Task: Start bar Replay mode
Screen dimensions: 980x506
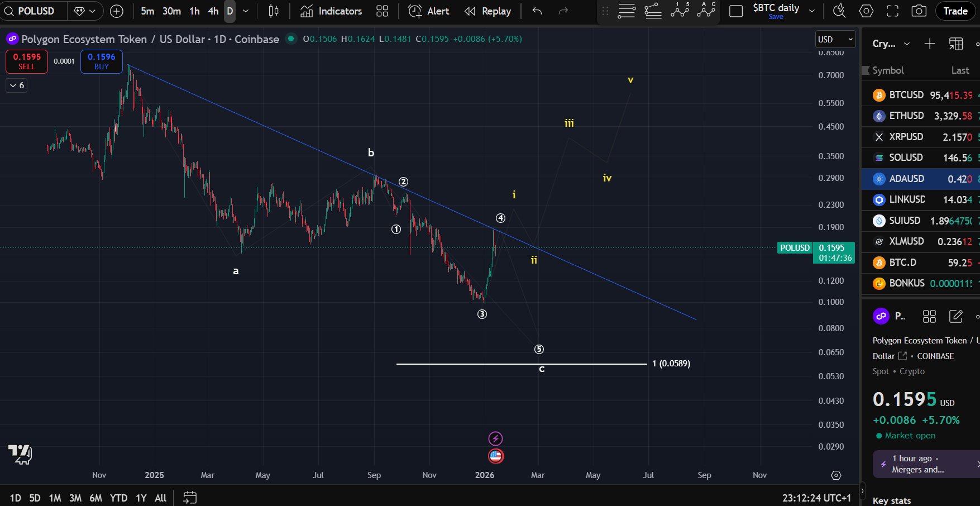Action: point(487,11)
